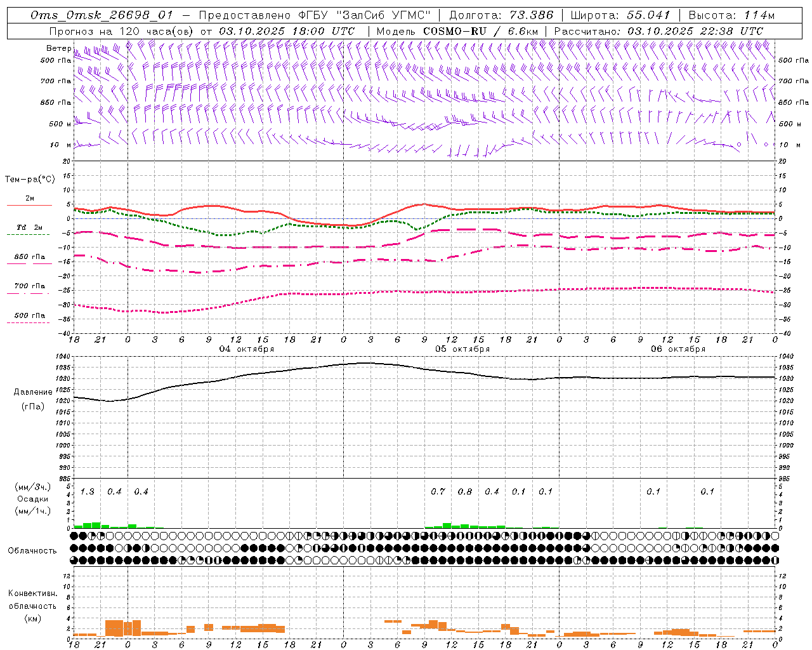Click the 700 гПа temperature legend entry
Image resolution: width=812 pixels, height=650 pixels.
(x=30, y=286)
